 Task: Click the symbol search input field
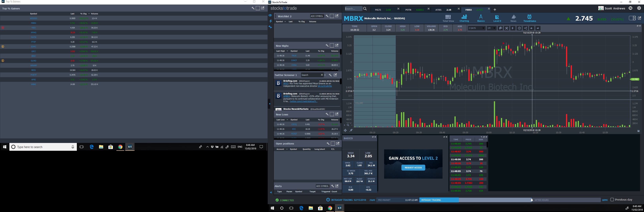(x=353, y=9)
